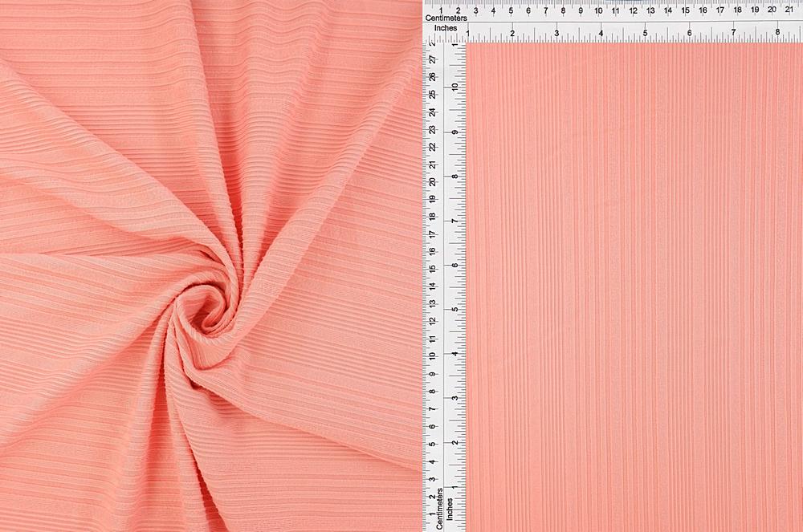
Task: Click the "Inches" label on the vertical ruler
Action: [x=450, y=510]
